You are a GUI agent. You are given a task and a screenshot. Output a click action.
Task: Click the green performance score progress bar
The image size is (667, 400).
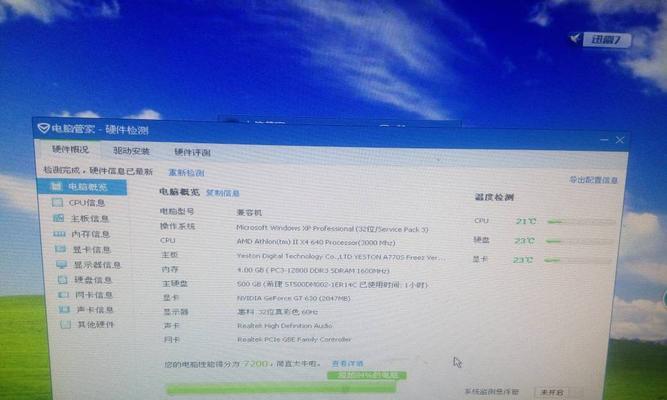click(x=281, y=389)
